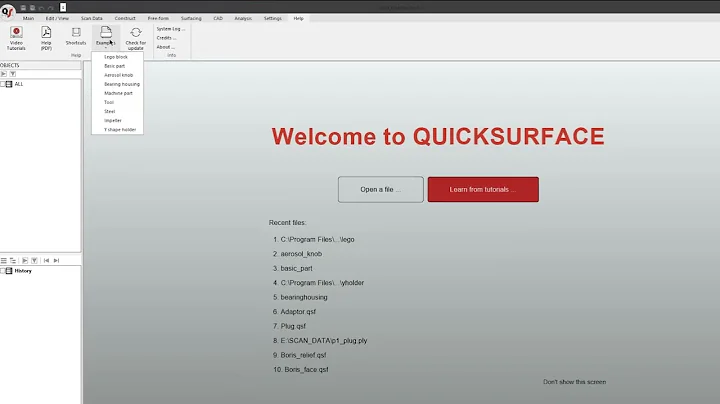
Task: Click Don't show this screen link
Action: 574,382
